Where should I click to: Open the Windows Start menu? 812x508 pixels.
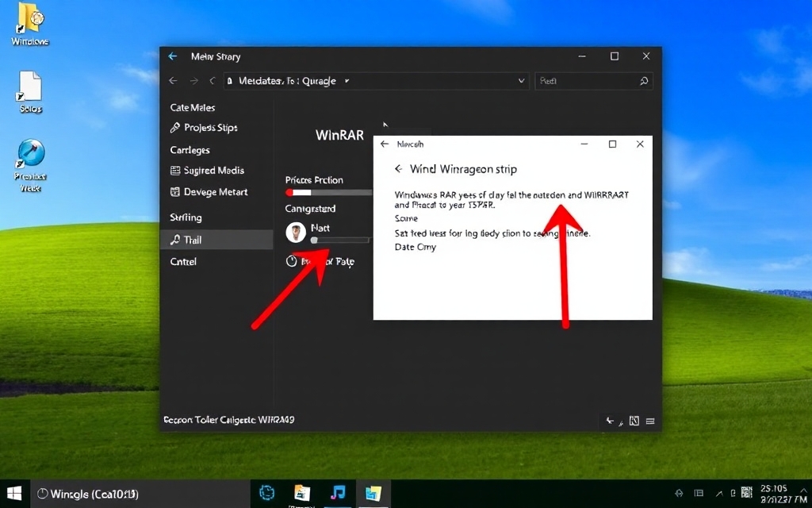tap(14, 494)
